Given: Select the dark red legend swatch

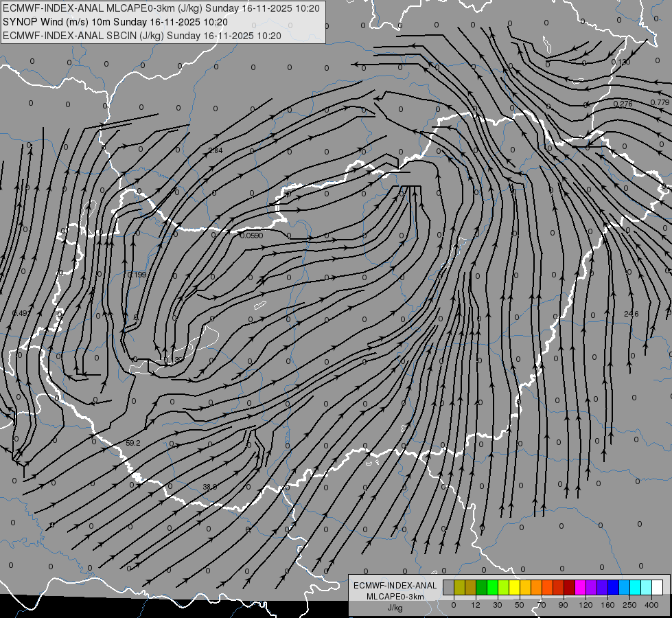Looking at the screenshot, I should pos(570,588).
